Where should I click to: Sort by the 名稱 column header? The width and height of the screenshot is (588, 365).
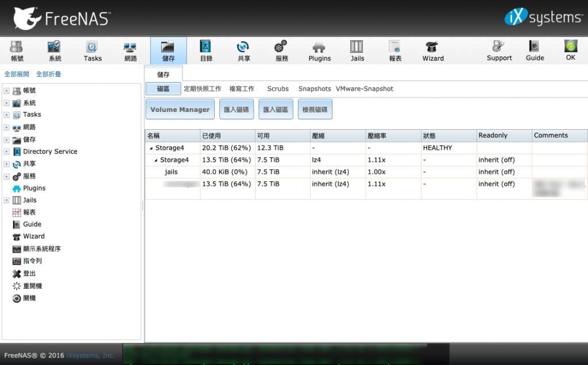(172, 135)
